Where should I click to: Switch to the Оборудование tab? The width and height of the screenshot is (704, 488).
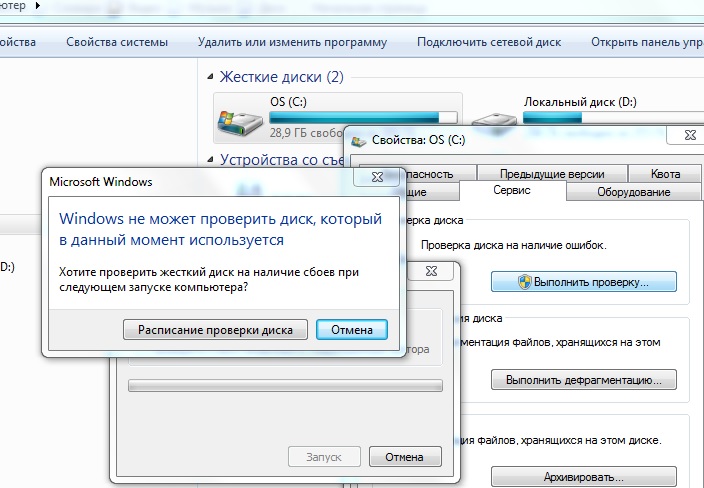(x=633, y=192)
